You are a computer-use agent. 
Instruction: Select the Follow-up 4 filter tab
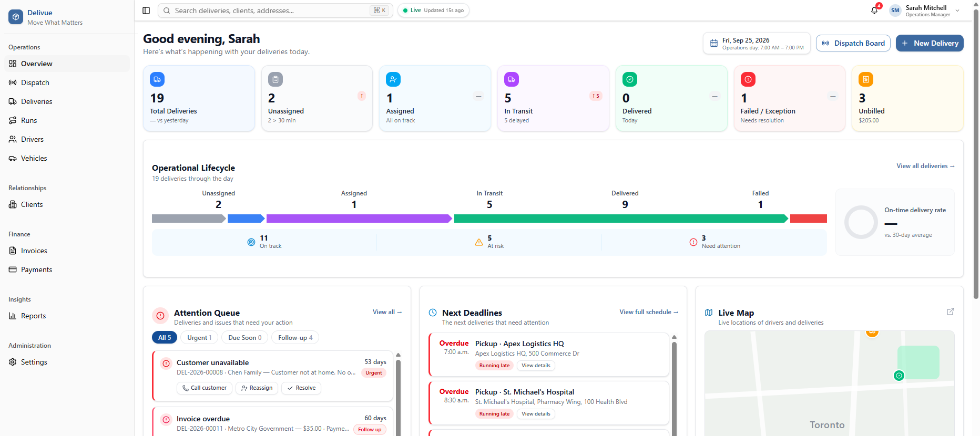[x=295, y=338]
